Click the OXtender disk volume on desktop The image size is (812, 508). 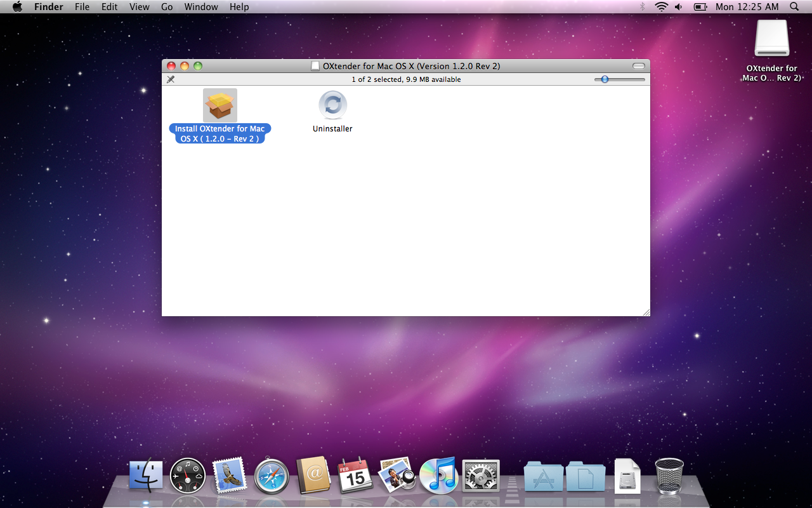(771, 39)
